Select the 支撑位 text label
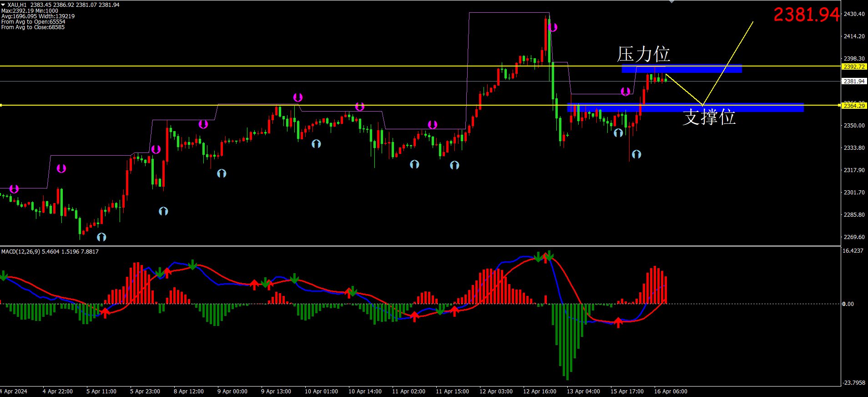This screenshot has height=397, width=868. (709, 117)
